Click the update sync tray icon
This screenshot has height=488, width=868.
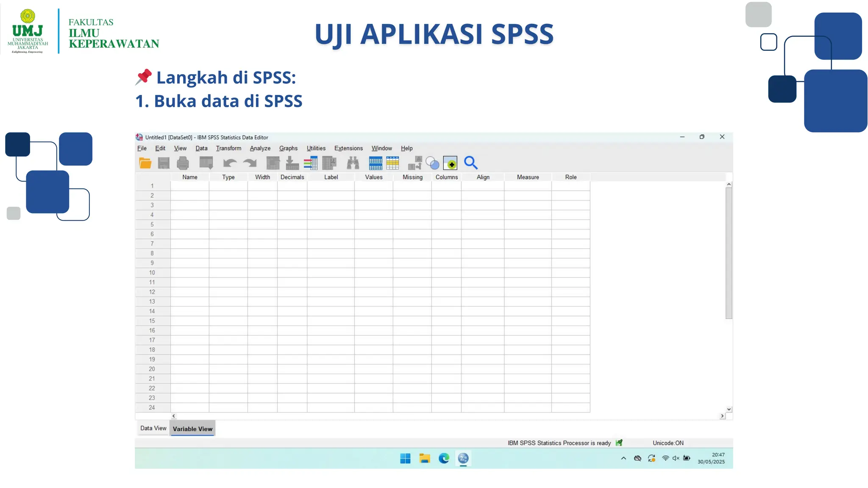(652, 458)
